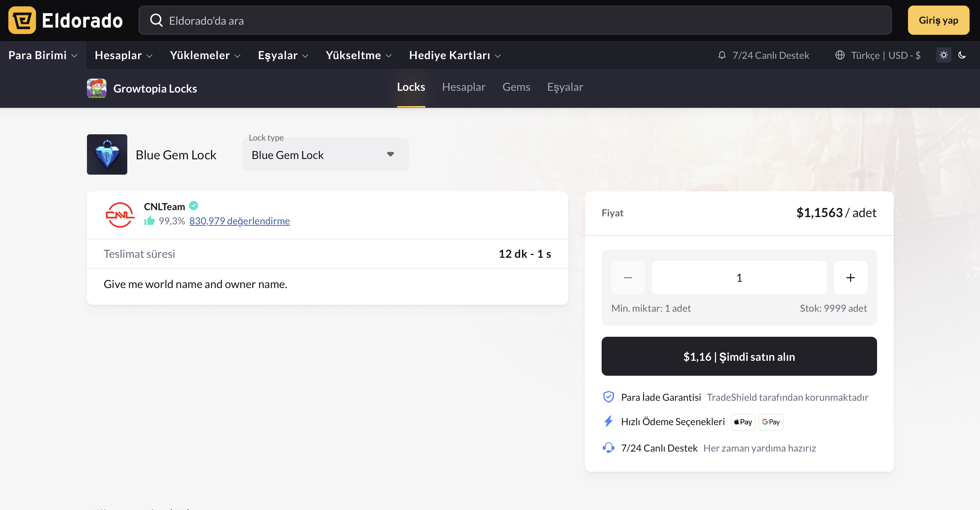Click the globe language icon
This screenshot has width=980, height=510.
pos(840,55)
